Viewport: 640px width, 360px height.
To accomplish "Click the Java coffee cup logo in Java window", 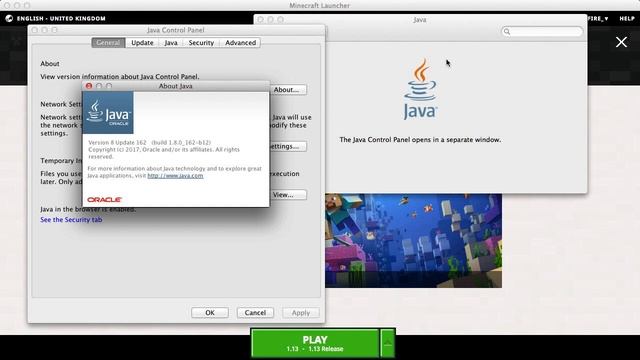I will click(x=420, y=89).
